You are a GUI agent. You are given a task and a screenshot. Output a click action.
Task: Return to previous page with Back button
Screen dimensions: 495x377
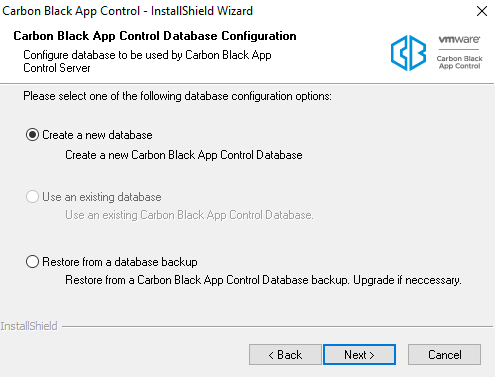pos(285,355)
